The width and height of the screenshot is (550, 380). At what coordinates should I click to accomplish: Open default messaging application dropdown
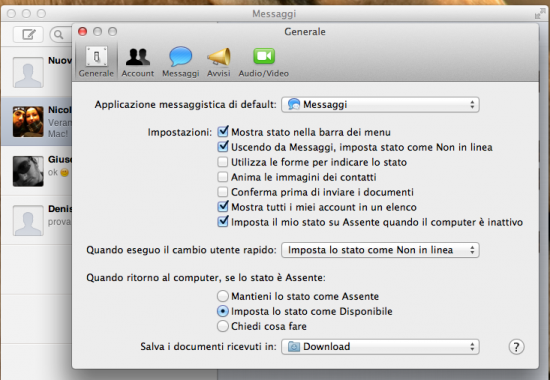pyautogui.click(x=380, y=105)
